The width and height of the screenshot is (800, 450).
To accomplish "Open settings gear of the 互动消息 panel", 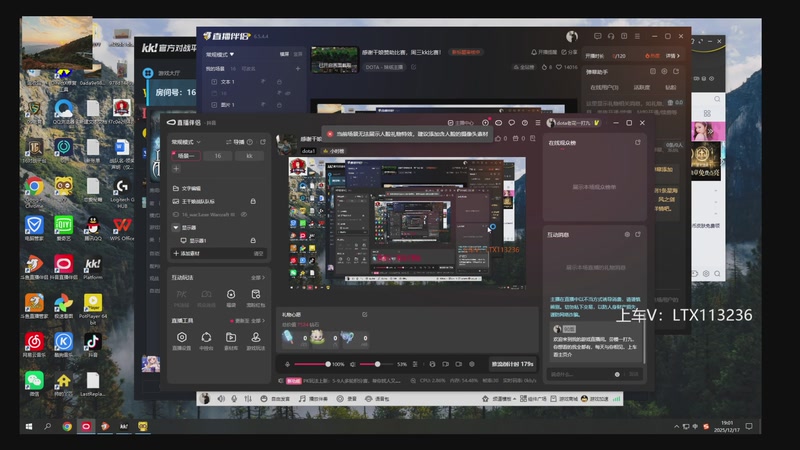I will pyautogui.click(x=627, y=234).
